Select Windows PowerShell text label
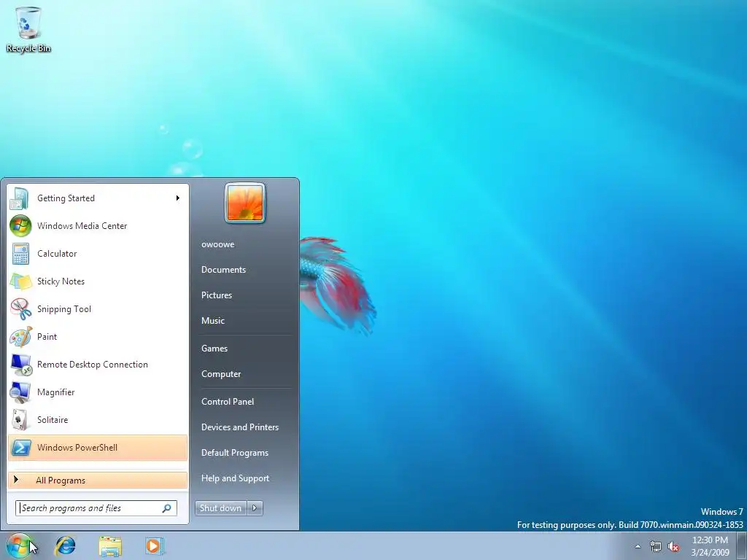This screenshot has height=560, width=747. 77,448
